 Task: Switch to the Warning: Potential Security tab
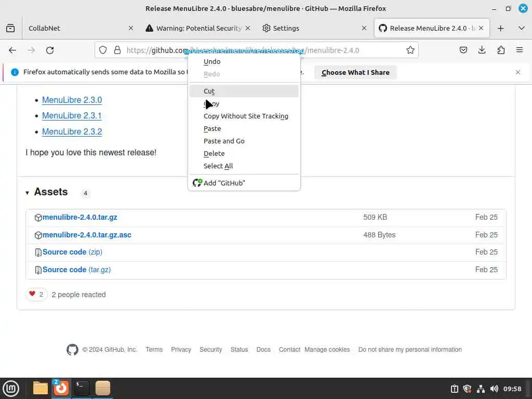198,28
